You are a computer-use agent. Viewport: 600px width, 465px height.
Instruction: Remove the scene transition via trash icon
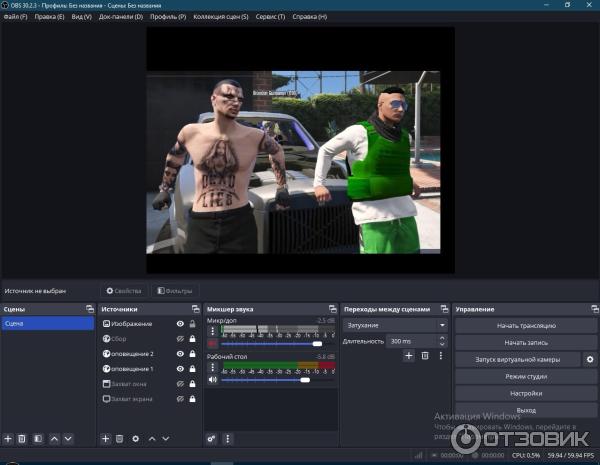(x=425, y=356)
